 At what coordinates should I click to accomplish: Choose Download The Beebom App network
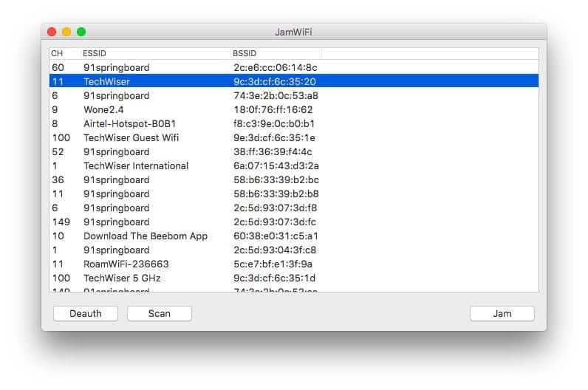coord(294,236)
